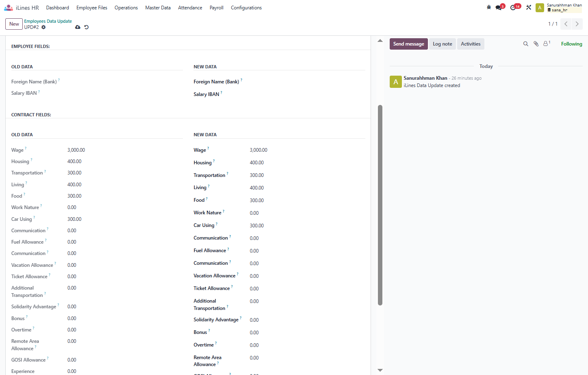This screenshot has width=588, height=375.
Task: Click the Activities button in the chatter
Action: (x=471, y=44)
